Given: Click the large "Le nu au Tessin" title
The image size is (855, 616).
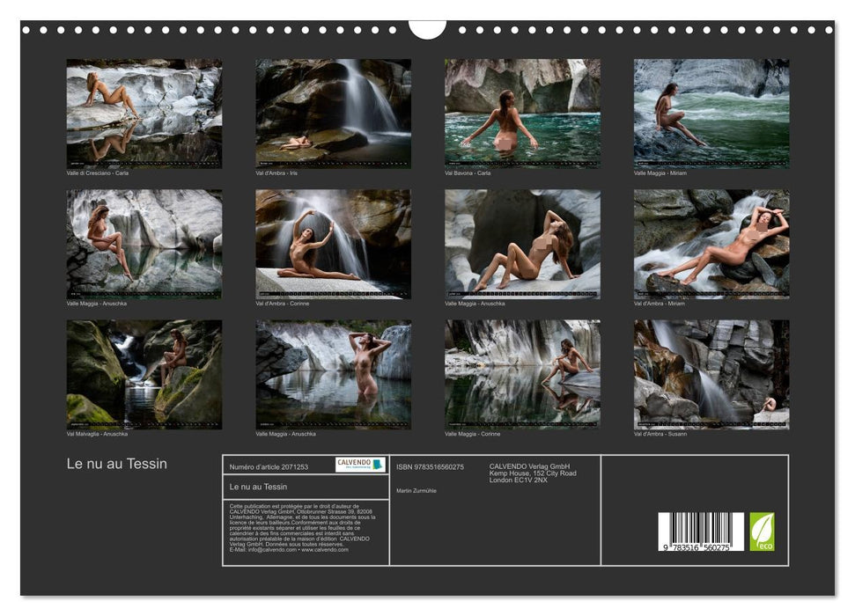Looking at the screenshot, I should 117,464.
